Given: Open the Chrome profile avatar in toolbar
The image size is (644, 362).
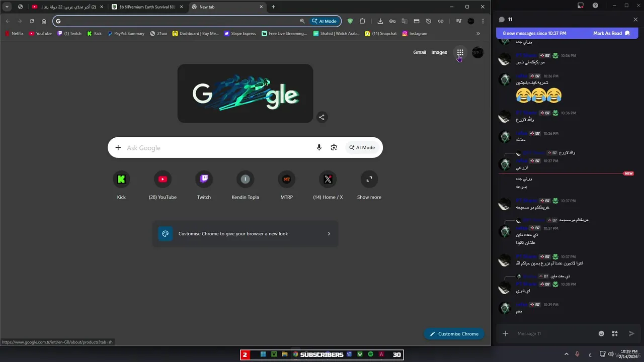Looking at the screenshot, I should [x=471, y=21].
